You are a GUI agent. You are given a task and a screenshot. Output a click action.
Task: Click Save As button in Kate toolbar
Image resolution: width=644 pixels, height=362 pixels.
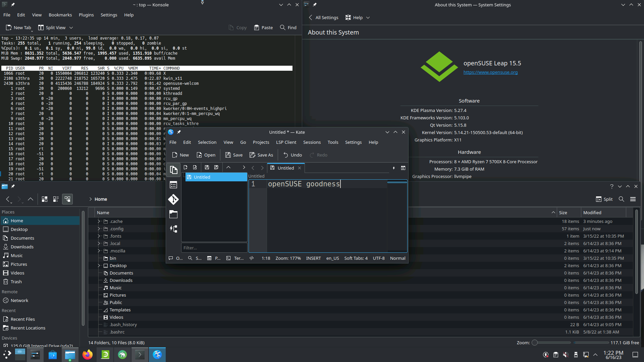261,155
